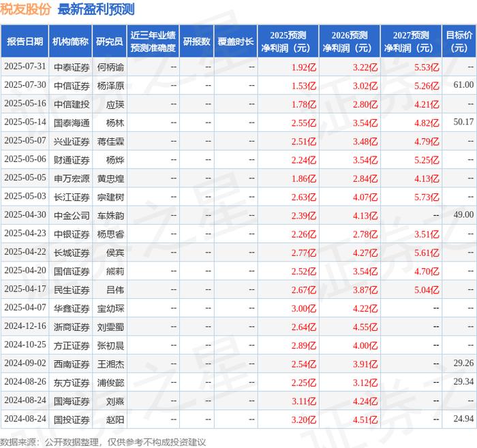Click target price 29.26

(x=463, y=363)
